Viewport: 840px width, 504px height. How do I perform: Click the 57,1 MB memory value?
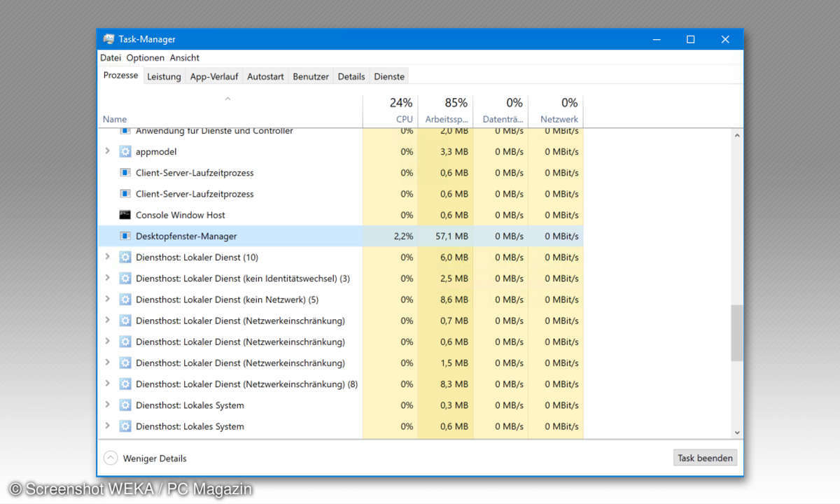click(452, 236)
